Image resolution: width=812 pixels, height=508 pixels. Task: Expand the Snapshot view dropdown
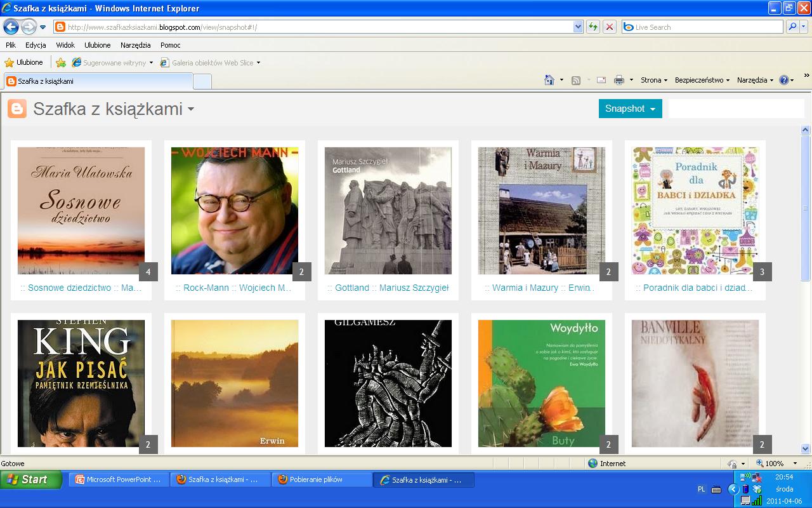click(x=631, y=109)
